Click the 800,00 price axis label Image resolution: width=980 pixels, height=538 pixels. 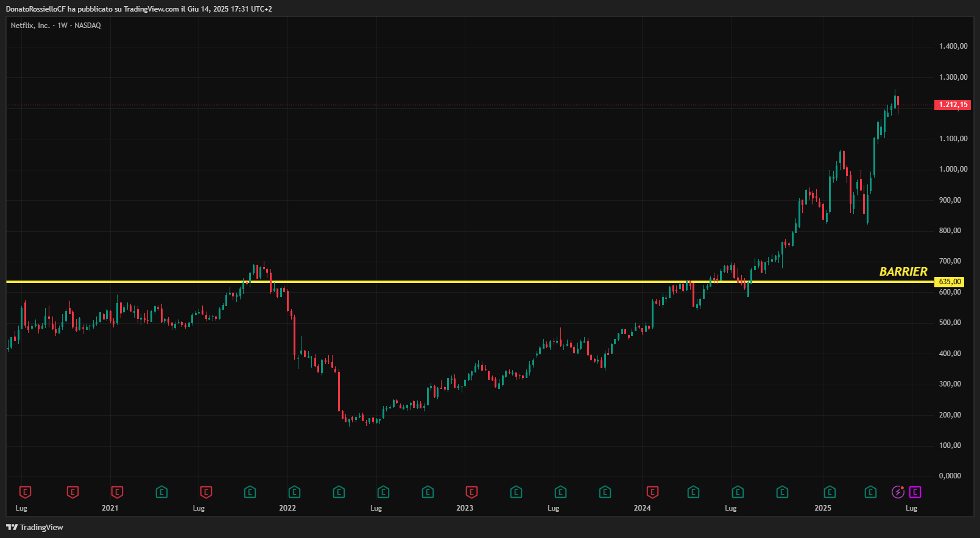[x=950, y=231]
